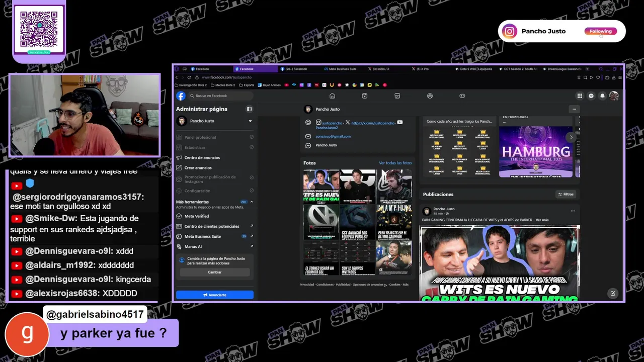Click the browser back arrow
The width and height of the screenshot is (644, 362).
click(177, 77)
